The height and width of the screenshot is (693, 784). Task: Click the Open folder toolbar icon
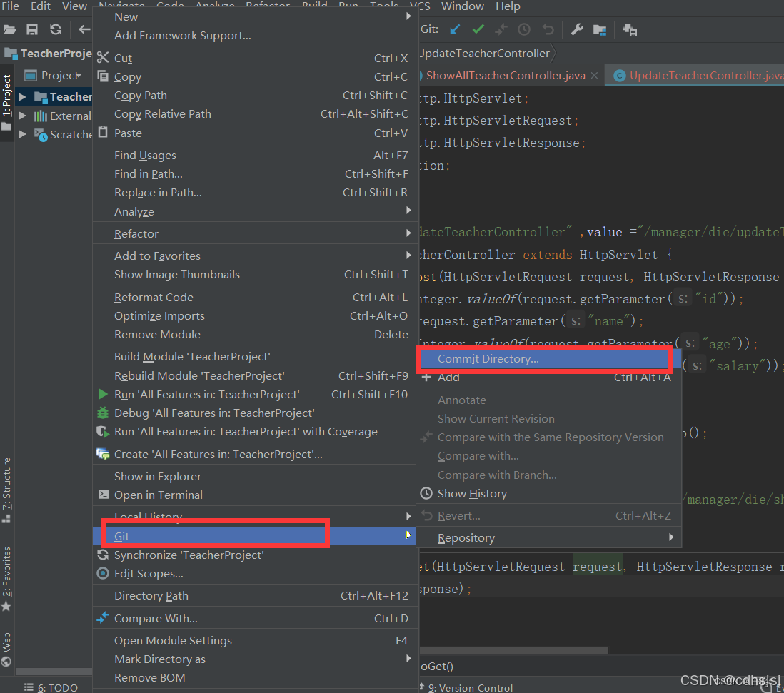9,29
